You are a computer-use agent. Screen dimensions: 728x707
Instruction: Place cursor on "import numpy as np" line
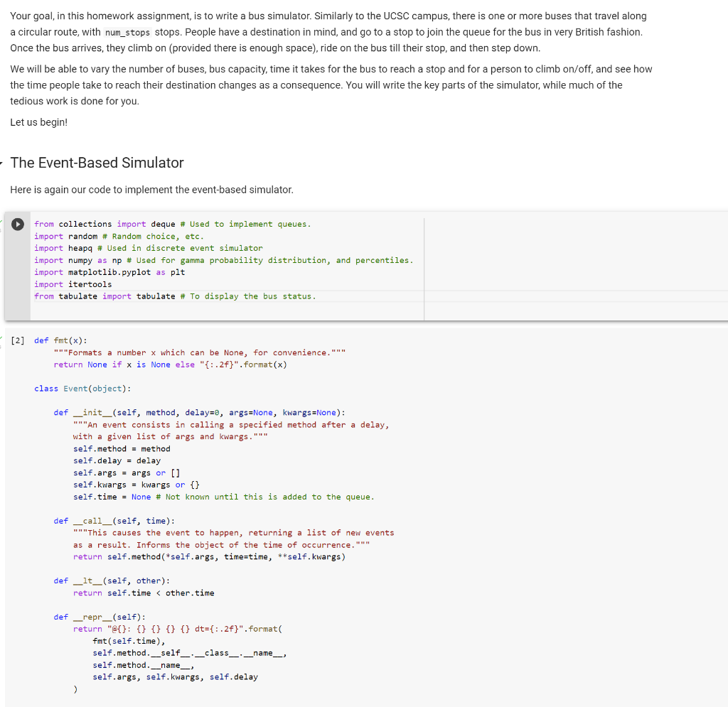tap(223, 260)
